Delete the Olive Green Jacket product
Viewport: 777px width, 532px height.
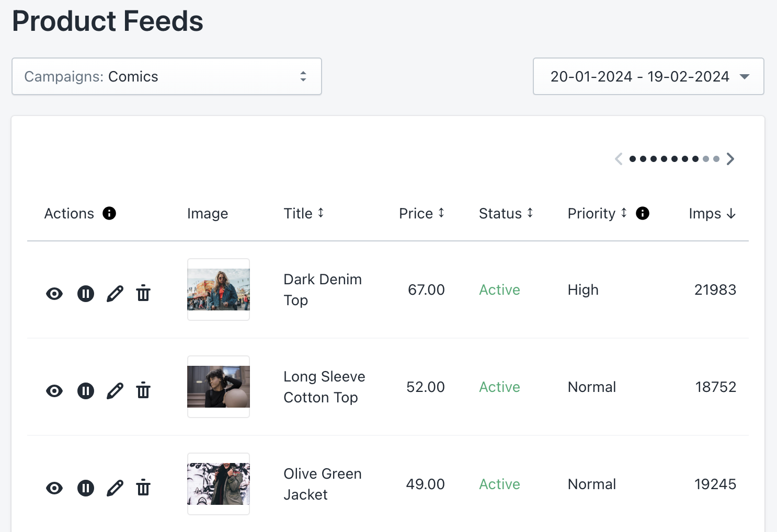coord(143,488)
